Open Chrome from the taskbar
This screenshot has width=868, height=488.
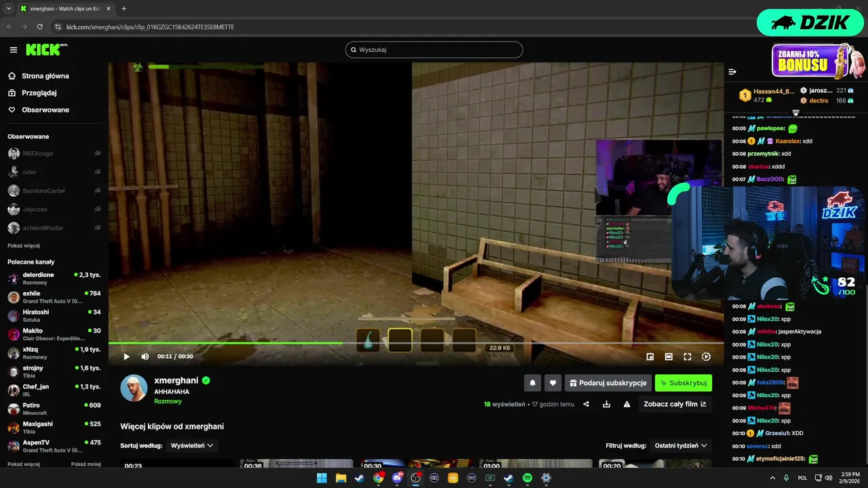pos(378,478)
